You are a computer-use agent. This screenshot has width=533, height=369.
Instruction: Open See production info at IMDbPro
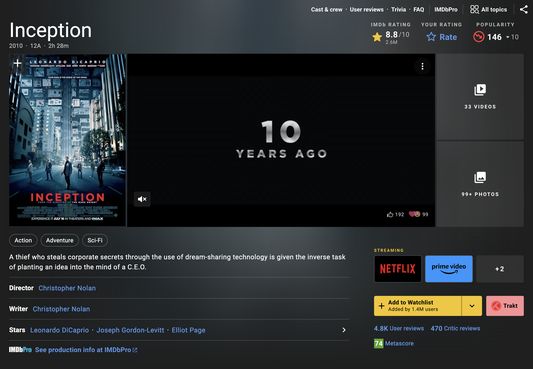(86, 350)
